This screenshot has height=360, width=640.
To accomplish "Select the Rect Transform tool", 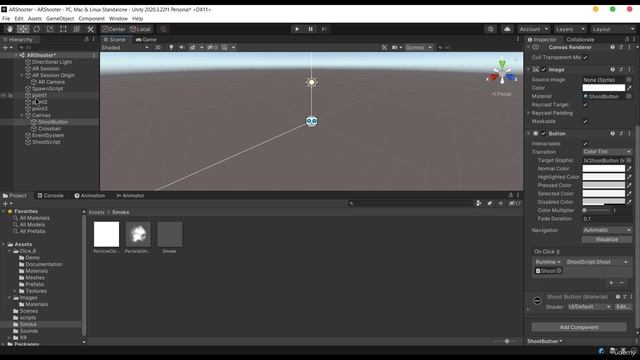I will (x=63, y=29).
